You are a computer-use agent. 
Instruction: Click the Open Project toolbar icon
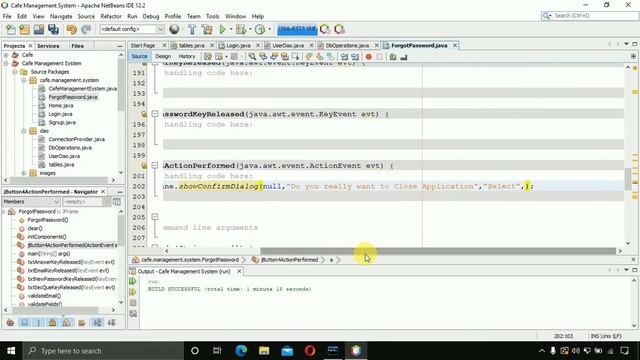click(x=39, y=29)
